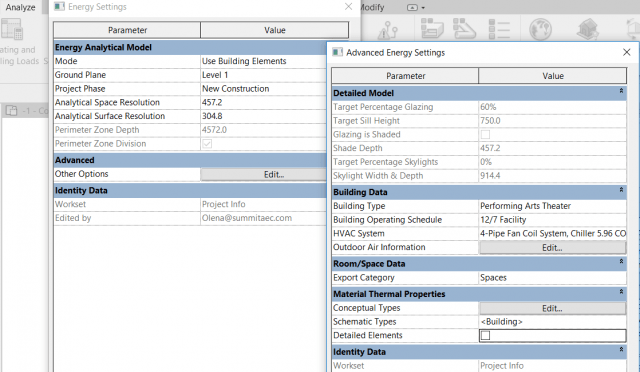Click Edit button for Conceptual Types
The height and width of the screenshot is (372, 640).
(552, 308)
